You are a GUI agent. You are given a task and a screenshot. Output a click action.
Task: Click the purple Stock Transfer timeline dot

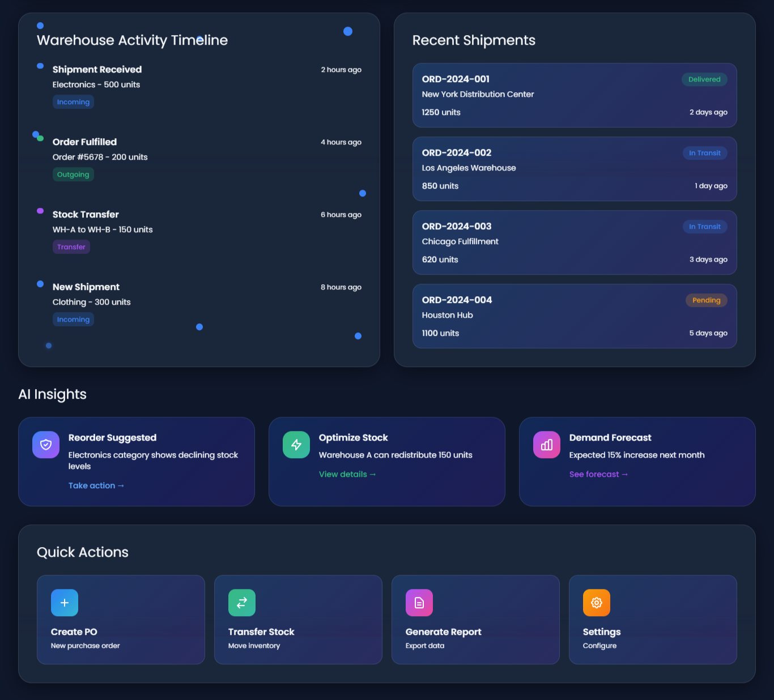pyautogui.click(x=40, y=211)
